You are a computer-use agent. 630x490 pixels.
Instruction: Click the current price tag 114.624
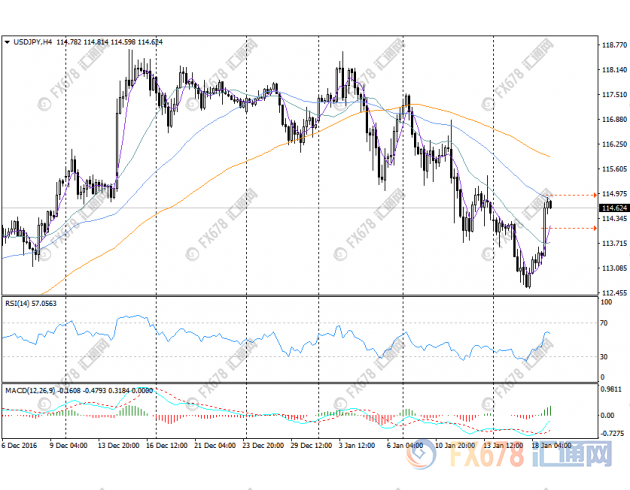(614, 207)
